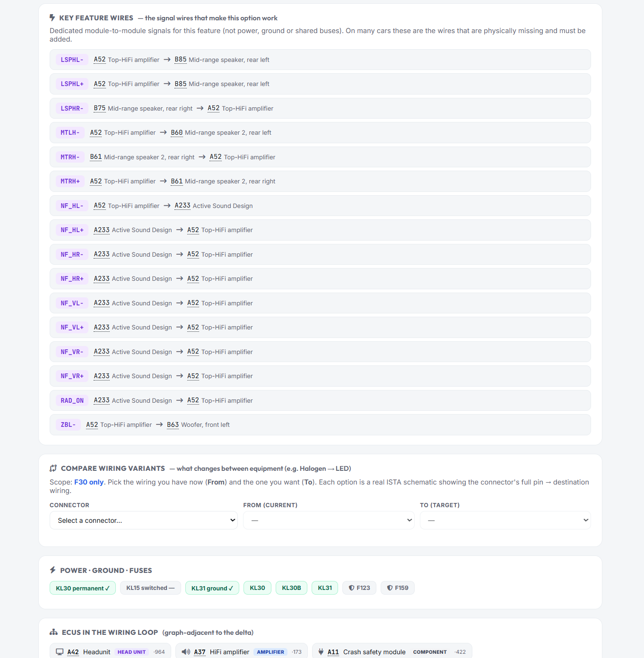Click the hierarchy icon beside ECUs in the Wiring Loop
Viewport: 644px width, 658px height.
[x=54, y=632]
